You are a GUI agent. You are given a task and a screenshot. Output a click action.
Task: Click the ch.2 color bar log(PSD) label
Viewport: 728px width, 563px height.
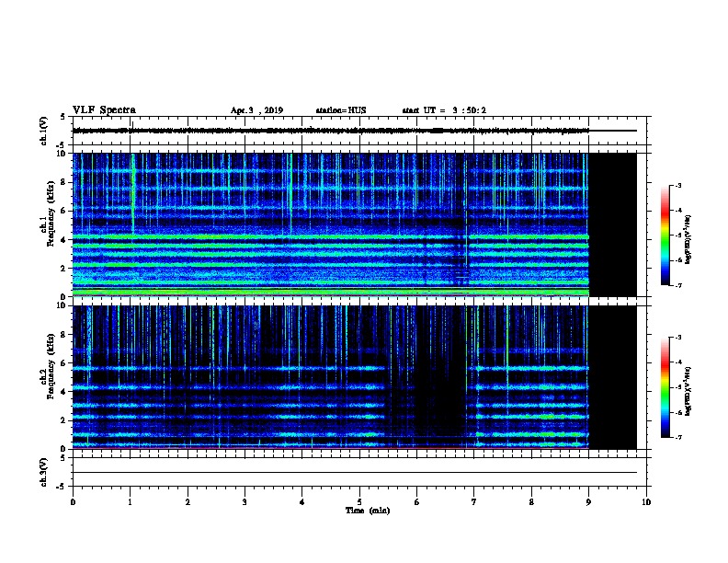point(688,392)
